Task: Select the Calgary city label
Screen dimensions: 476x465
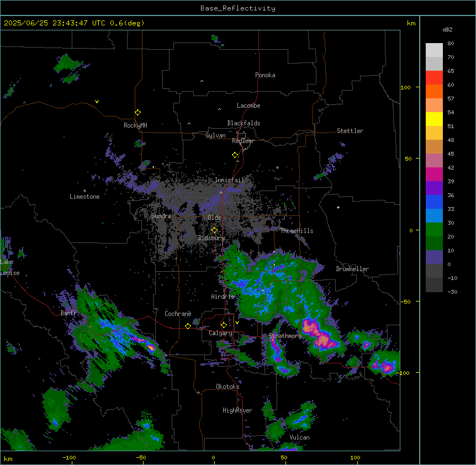Action: [221, 333]
